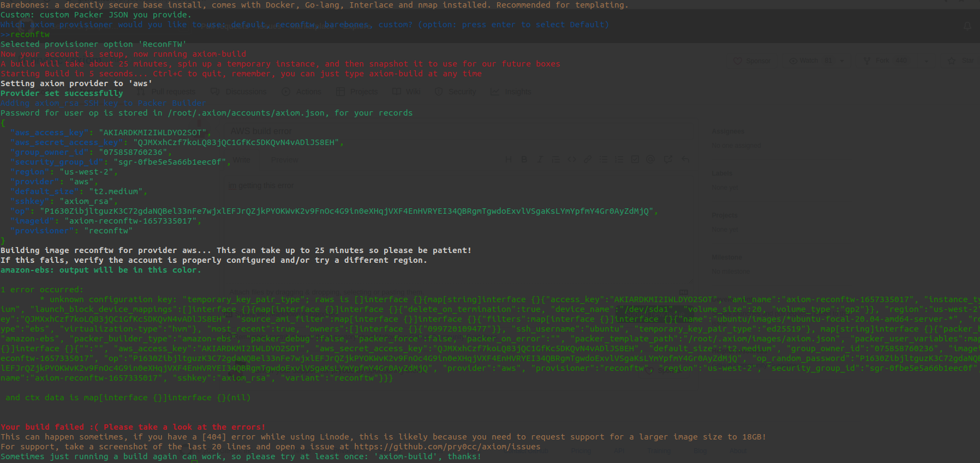Click "Selected provisioner option 'ReconFTW'" line
The height and width of the screenshot is (463, 980).
(x=94, y=44)
